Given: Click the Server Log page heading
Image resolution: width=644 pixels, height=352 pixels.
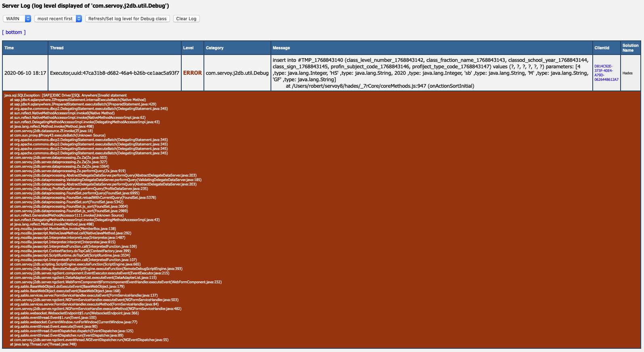Looking at the screenshot, I should tap(85, 6).
